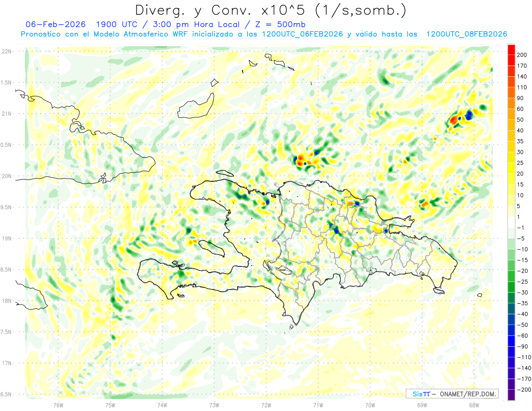Click the '9.5N' latitude label
This screenshot has width=532, height=411.
[x=6, y=207]
